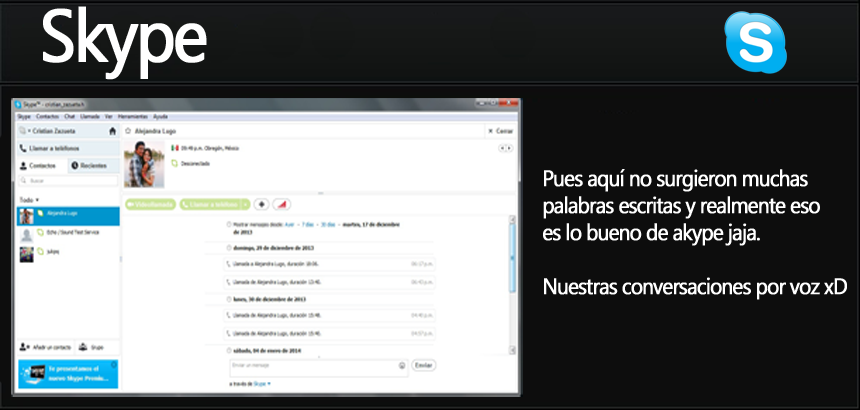Switch to the Contactos tab

[42, 166]
